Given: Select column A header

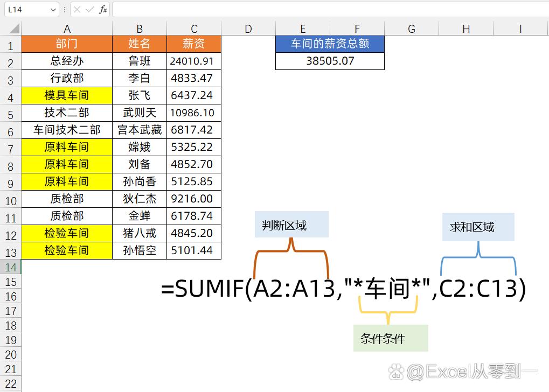Looking at the screenshot, I should (67, 29).
